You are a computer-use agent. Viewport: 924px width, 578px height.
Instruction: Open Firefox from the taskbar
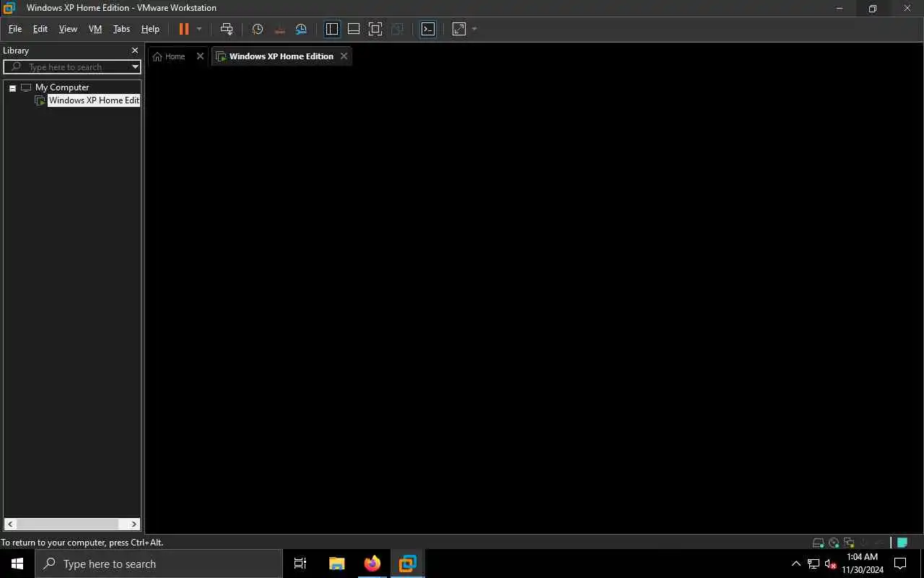click(x=372, y=564)
